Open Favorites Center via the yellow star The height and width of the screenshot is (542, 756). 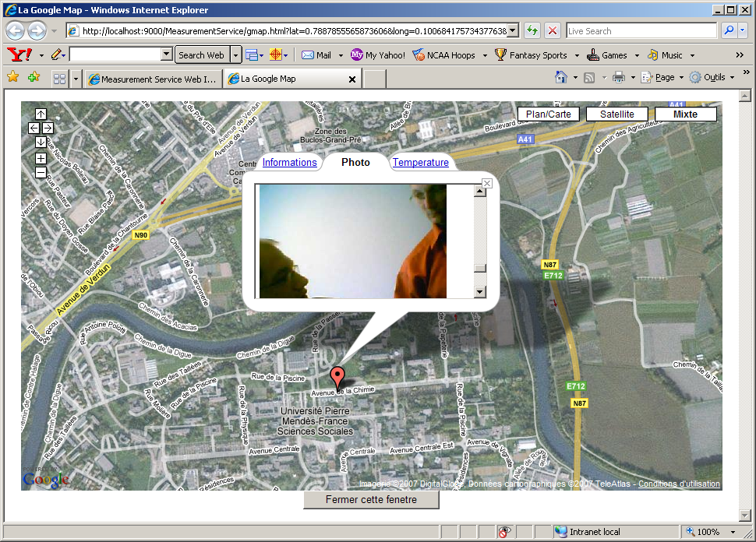coord(13,76)
